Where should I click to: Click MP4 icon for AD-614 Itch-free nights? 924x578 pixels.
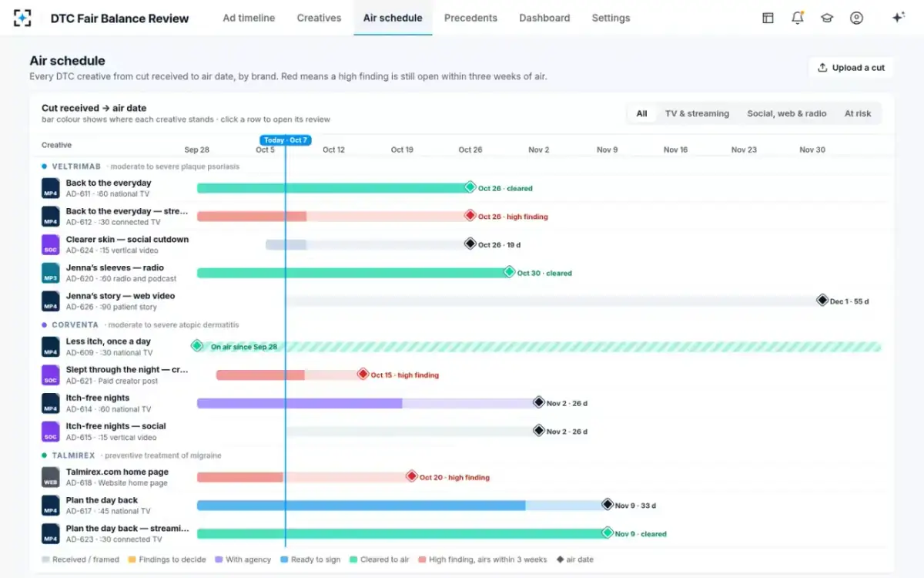click(50, 403)
